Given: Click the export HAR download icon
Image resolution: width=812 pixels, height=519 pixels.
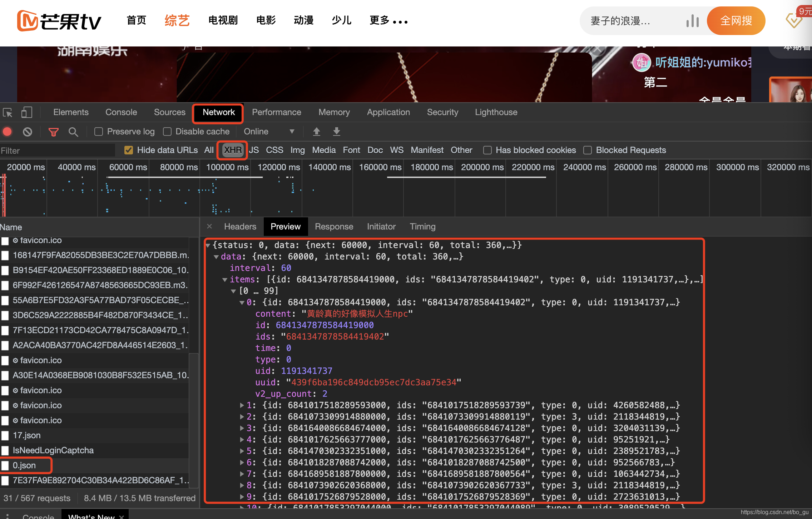Looking at the screenshot, I should [337, 132].
